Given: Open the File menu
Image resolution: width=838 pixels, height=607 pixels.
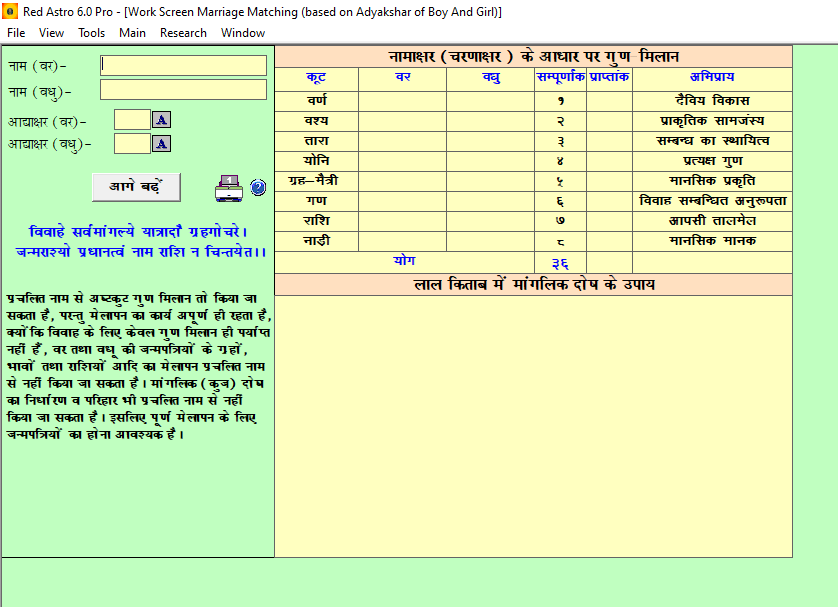Looking at the screenshot, I should click(x=16, y=33).
